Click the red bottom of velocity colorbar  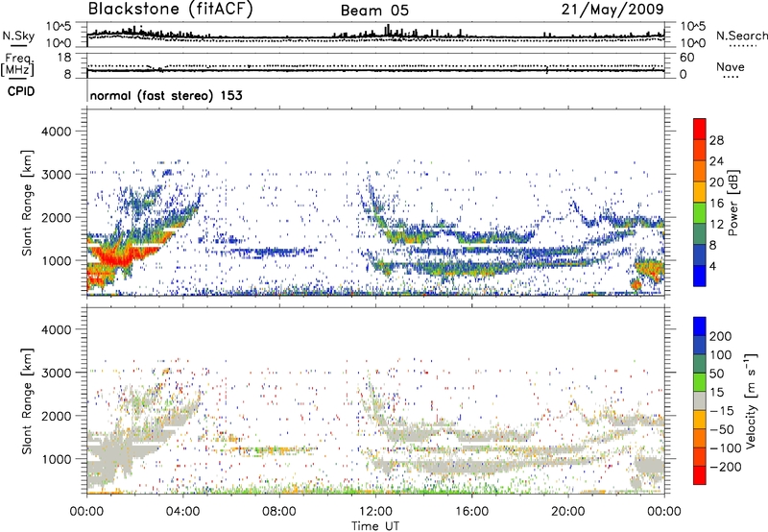[x=700, y=475]
